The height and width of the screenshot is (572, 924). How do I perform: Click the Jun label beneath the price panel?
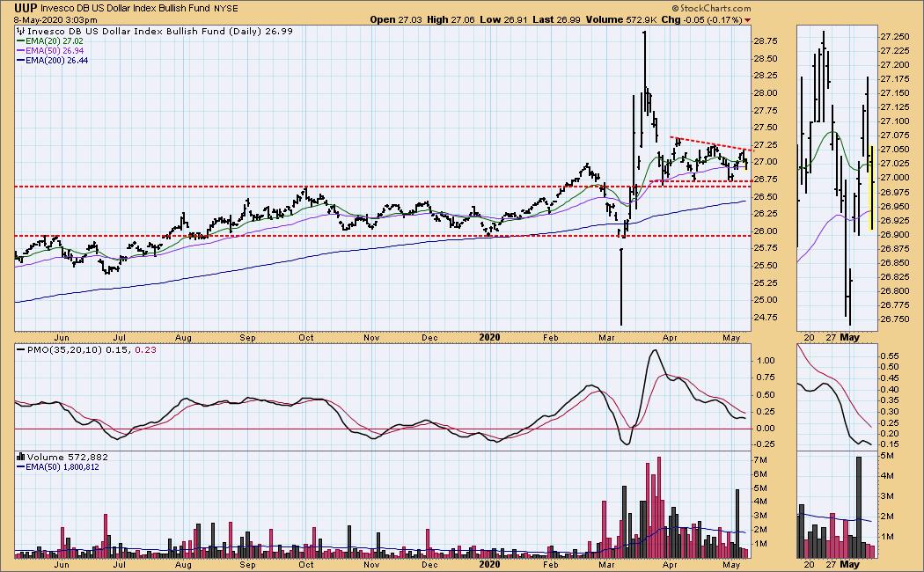pyautogui.click(x=62, y=338)
